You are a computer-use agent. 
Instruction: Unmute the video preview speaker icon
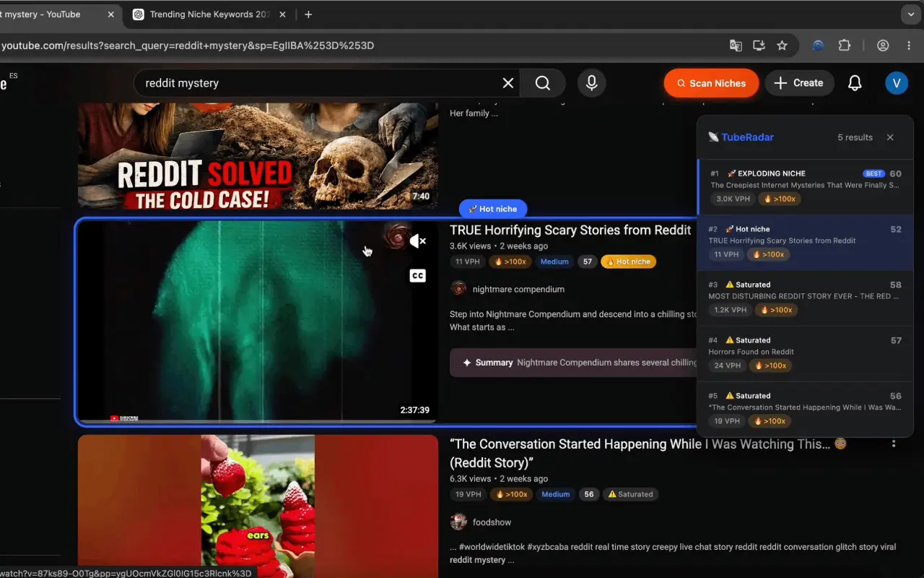(x=417, y=241)
